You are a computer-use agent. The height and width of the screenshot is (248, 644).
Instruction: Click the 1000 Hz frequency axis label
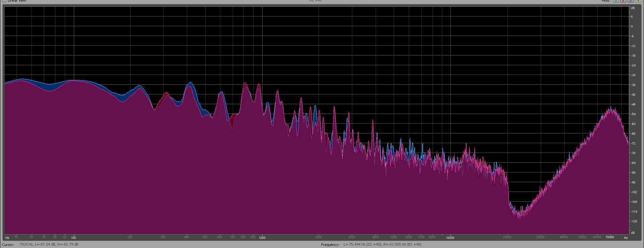coord(262,238)
